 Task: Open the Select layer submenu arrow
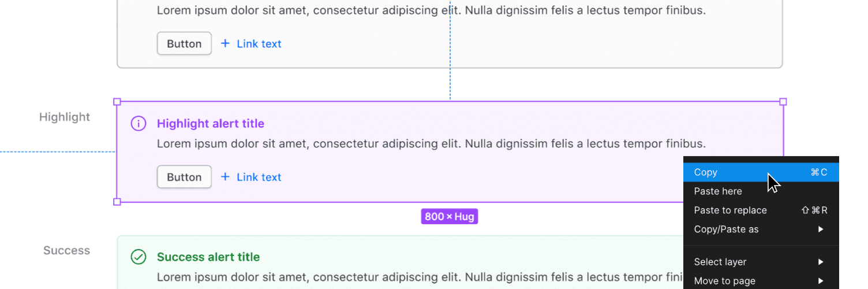[821, 262]
